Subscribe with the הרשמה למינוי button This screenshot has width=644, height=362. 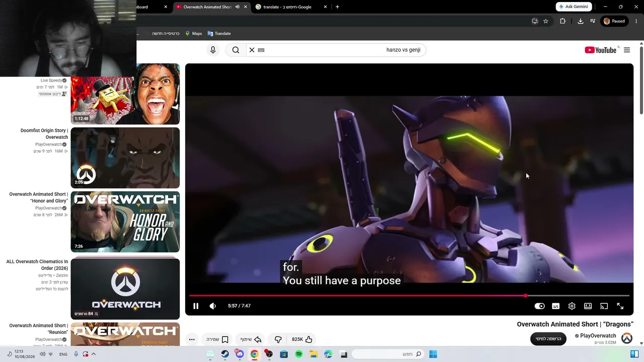(548, 339)
